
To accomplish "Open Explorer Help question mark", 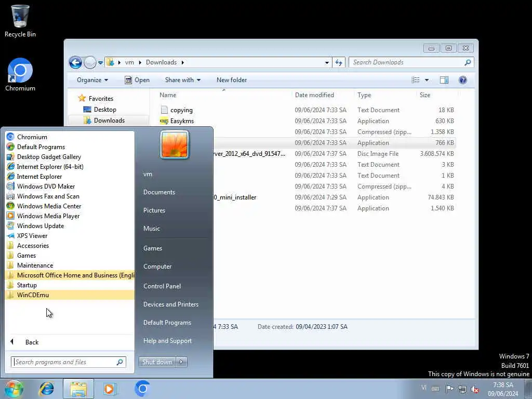I will 462,80.
